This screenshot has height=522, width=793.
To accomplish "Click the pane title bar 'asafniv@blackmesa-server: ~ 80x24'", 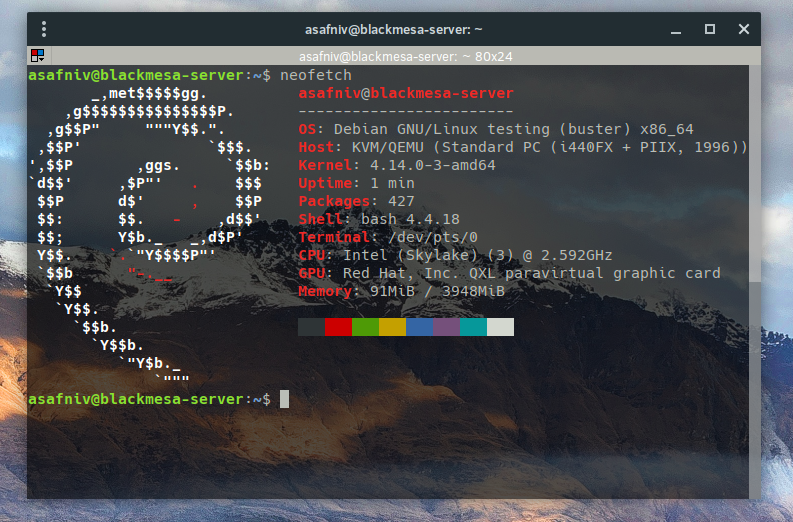I will click(405, 56).
